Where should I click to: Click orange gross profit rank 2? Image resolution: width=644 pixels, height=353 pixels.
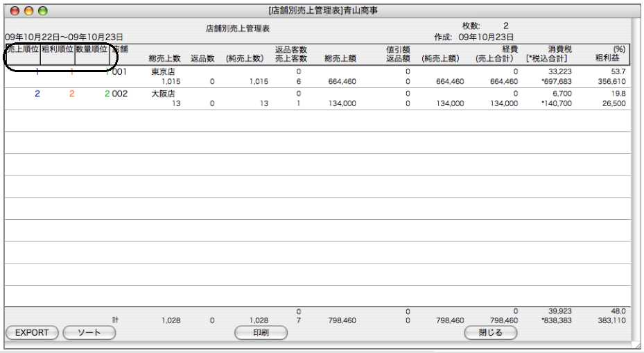coord(72,94)
